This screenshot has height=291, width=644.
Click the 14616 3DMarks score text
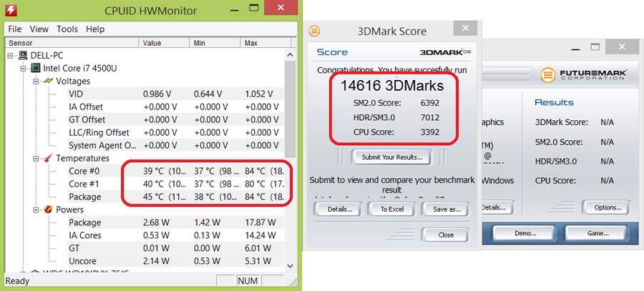(392, 86)
